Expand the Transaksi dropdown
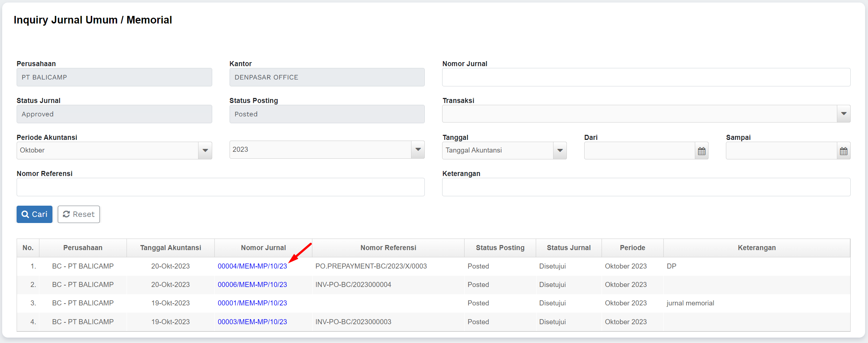 (843, 114)
